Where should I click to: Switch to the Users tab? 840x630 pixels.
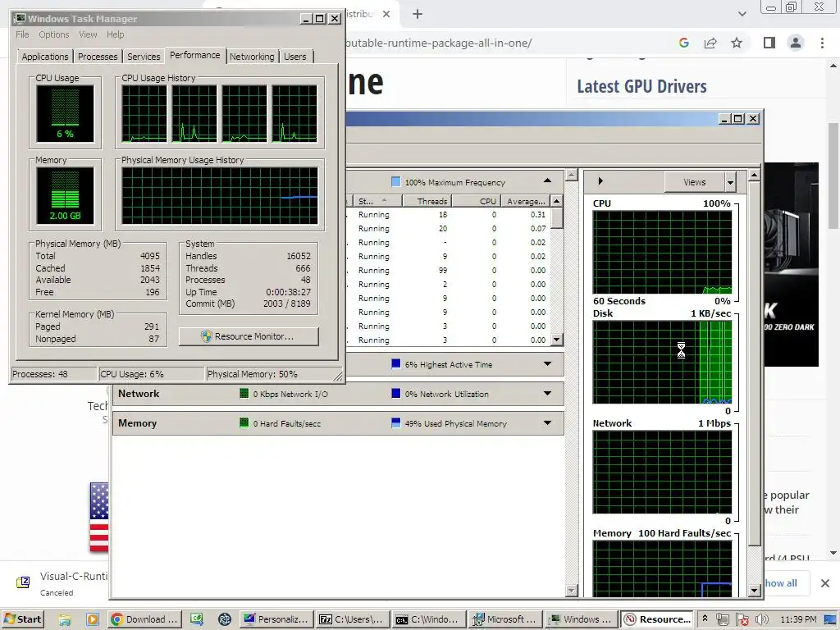[x=295, y=57]
